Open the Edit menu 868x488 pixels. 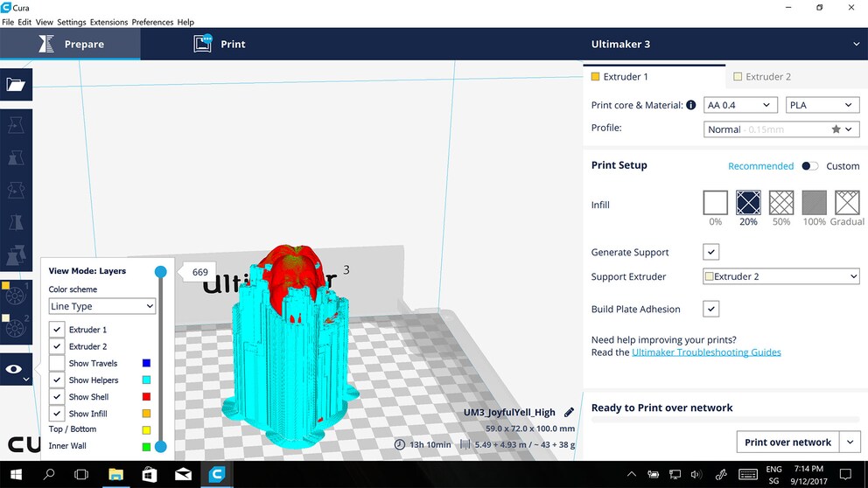(24, 22)
